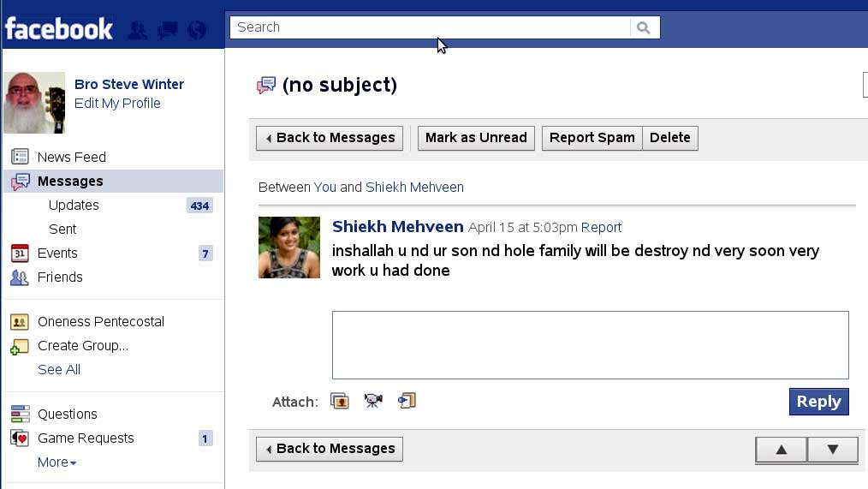The height and width of the screenshot is (489, 868).
Task: Click Report Spam button
Action: 592,138
